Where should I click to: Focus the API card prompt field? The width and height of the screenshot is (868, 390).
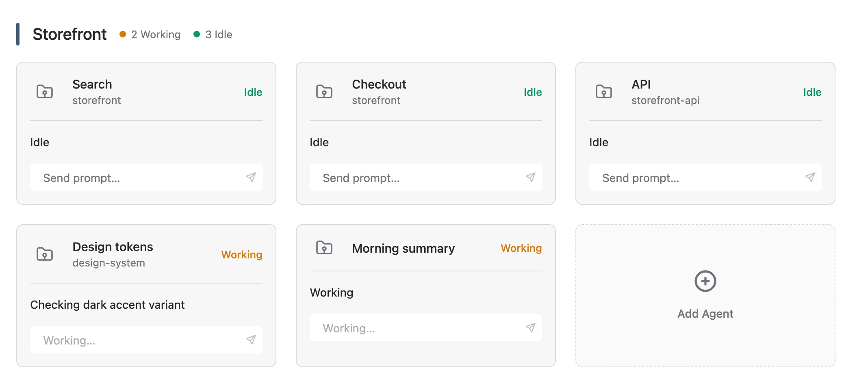coord(705,178)
